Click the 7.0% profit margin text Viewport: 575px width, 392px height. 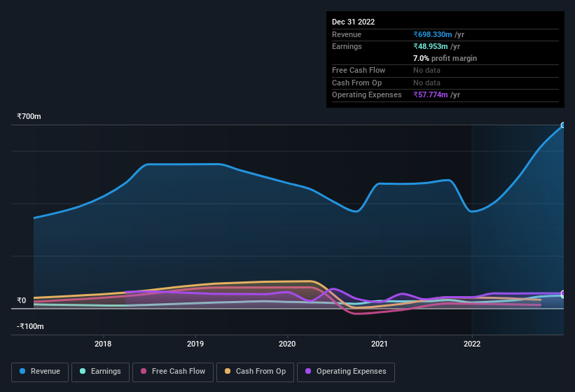click(x=445, y=58)
